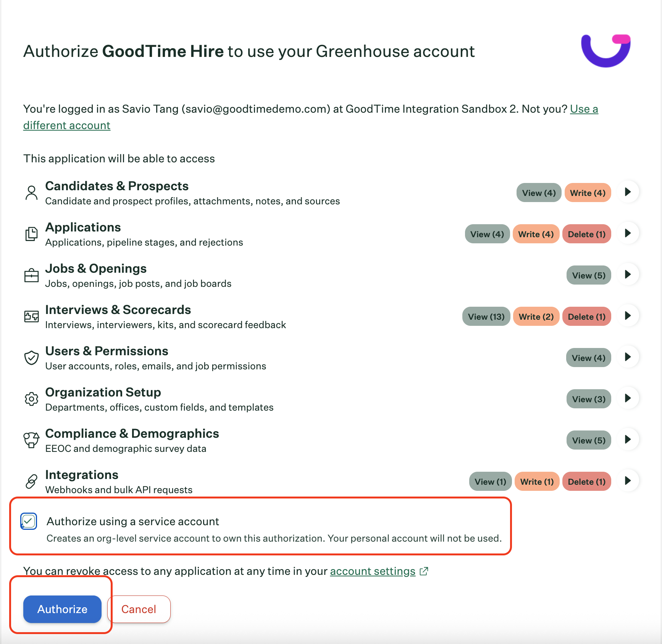This screenshot has width=662, height=644.
Task: Click the Compliance & Demographics icon
Action: [32, 440]
